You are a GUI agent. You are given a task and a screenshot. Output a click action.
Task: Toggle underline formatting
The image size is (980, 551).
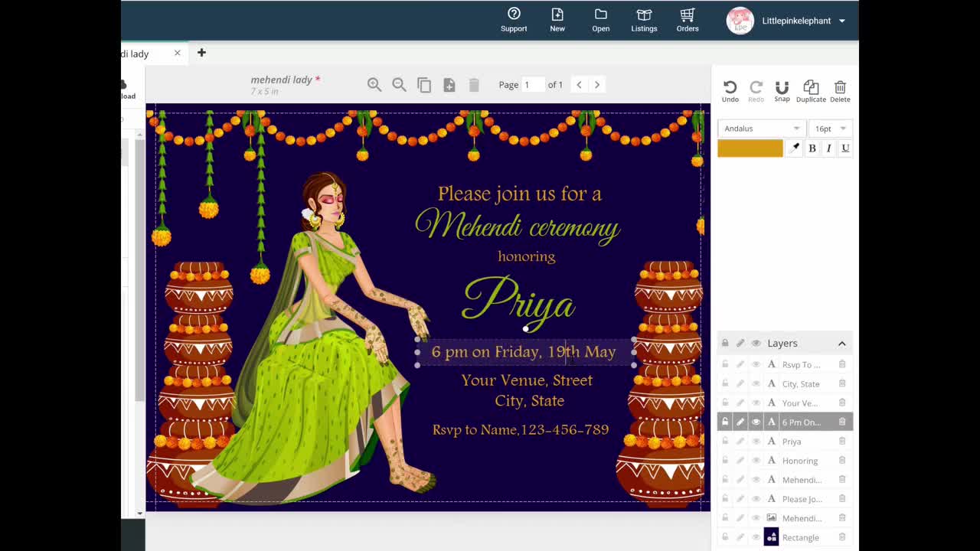(845, 148)
